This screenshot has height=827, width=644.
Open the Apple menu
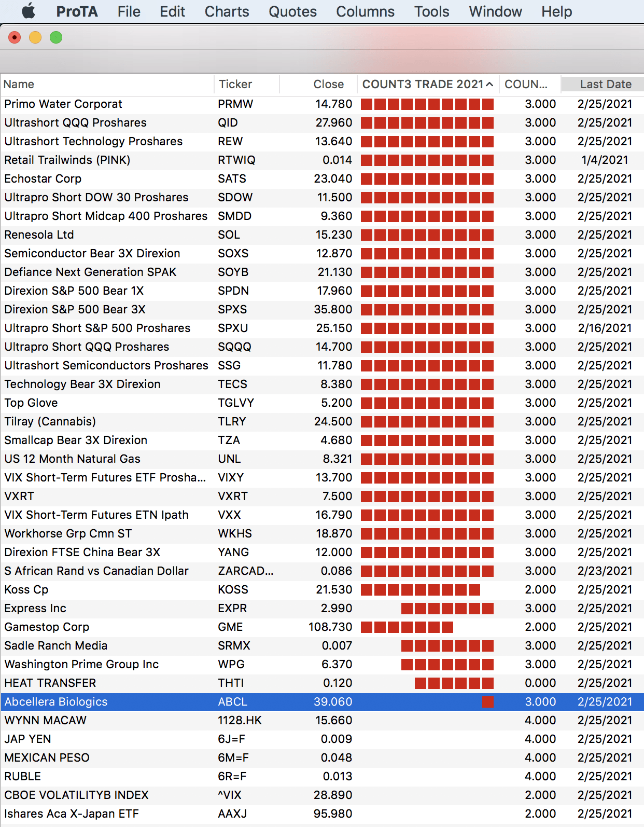click(29, 11)
